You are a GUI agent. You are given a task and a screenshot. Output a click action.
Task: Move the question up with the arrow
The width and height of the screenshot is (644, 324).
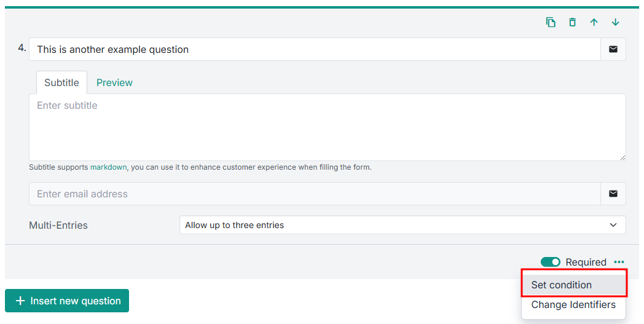(x=594, y=22)
